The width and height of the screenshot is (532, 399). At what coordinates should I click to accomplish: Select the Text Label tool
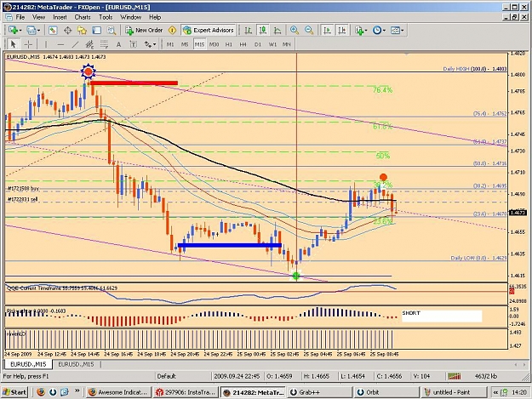[133, 44]
